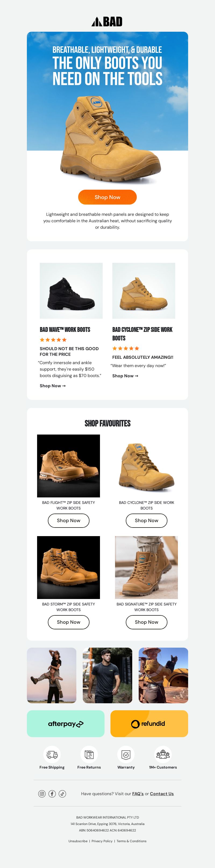Open the Instagram icon link
This screenshot has width=215, height=868.
42,794
